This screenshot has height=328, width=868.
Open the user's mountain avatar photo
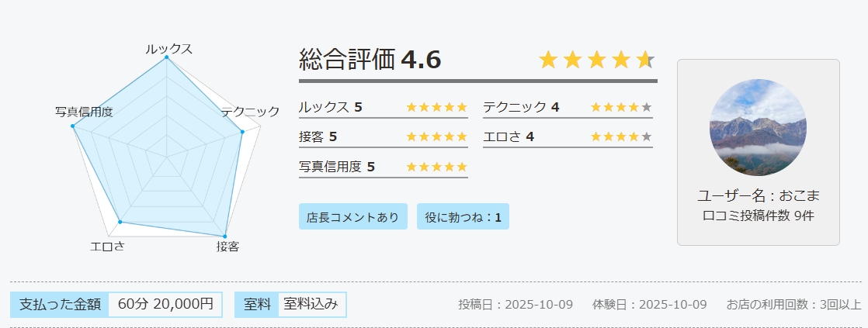[x=758, y=127]
